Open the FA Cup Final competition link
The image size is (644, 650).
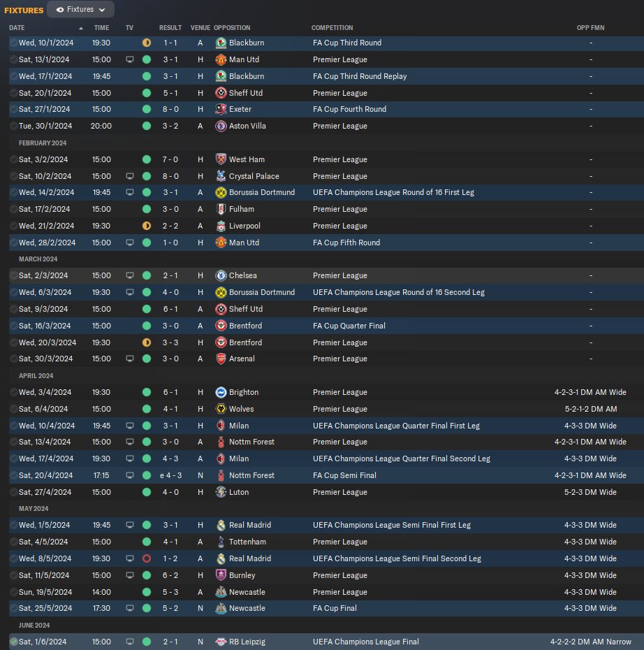[335, 608]
